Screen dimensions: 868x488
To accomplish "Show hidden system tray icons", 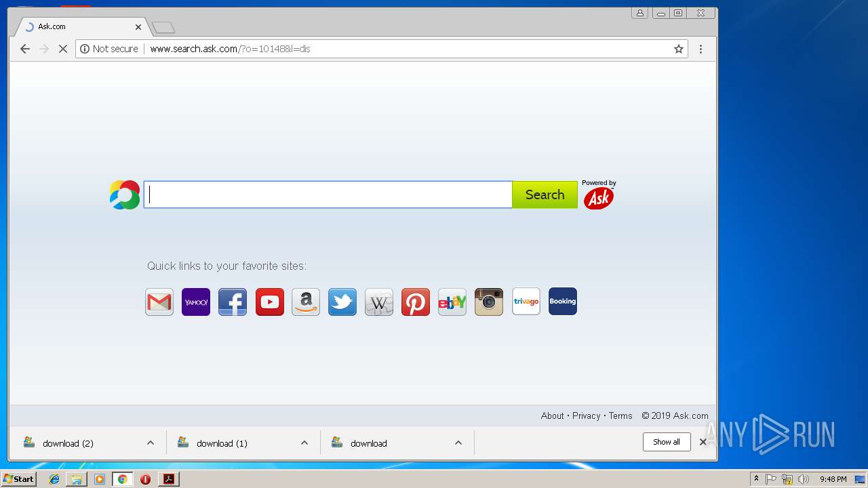I will (756, 479).
